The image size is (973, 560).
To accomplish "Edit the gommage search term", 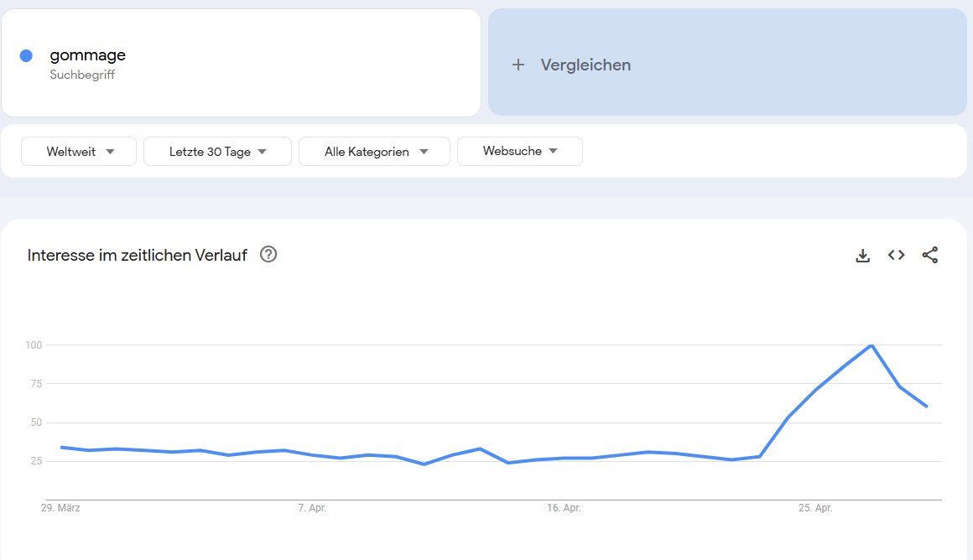I will 87,55.
